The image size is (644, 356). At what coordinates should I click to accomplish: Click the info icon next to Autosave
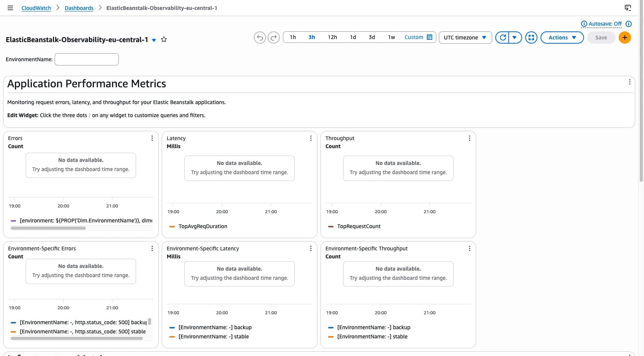(x=629, y=24)
